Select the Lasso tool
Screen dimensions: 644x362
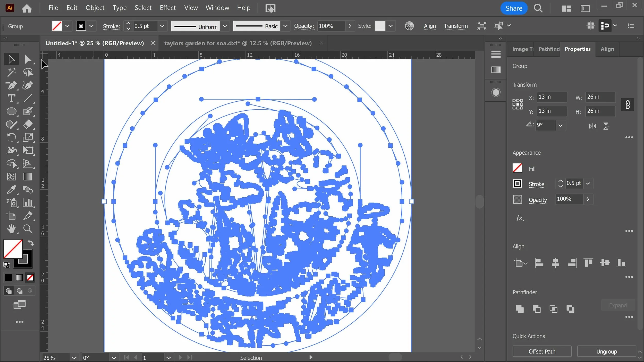click(x=28, y=72)
